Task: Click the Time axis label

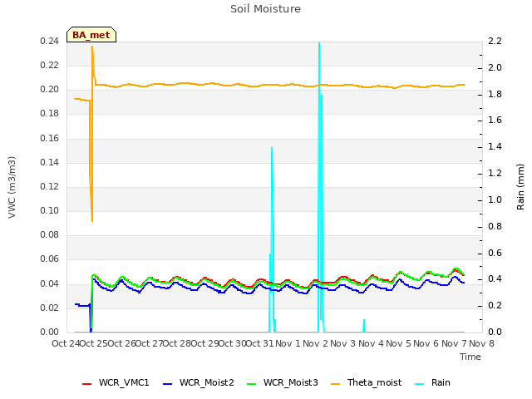Action: click(470, 357)
